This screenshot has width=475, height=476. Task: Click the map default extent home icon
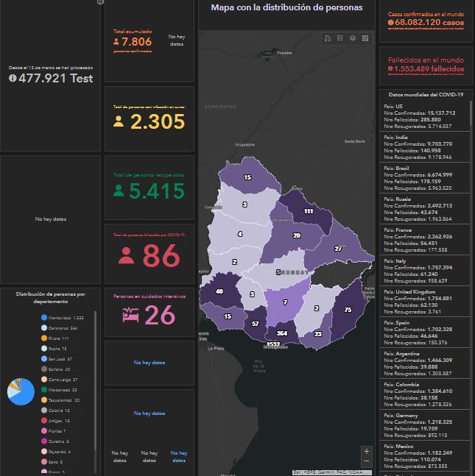(x=327, y=38)
